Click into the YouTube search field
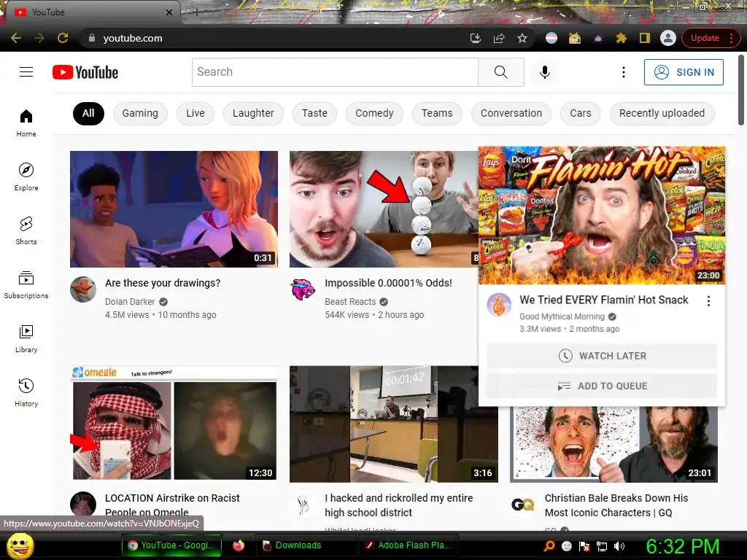 335,72
